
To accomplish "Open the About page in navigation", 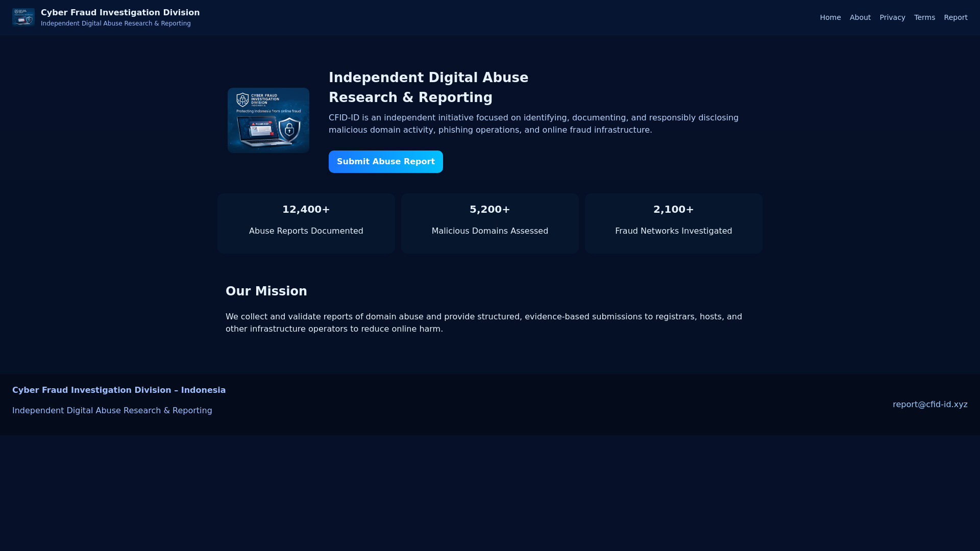I will [860, 17].
